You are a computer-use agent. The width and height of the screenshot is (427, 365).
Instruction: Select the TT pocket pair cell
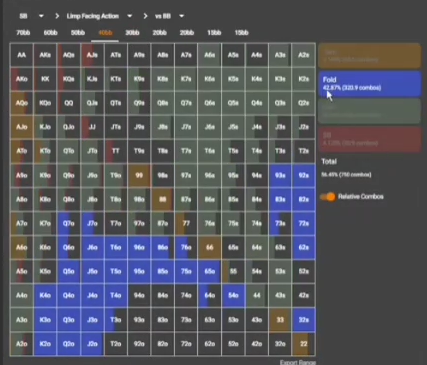116,151
